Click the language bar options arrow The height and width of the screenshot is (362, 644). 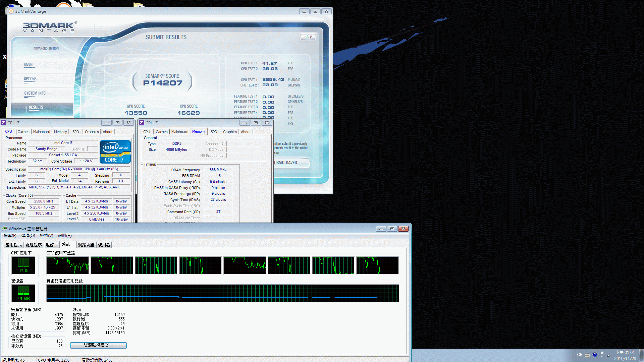[x=602, y=357]
